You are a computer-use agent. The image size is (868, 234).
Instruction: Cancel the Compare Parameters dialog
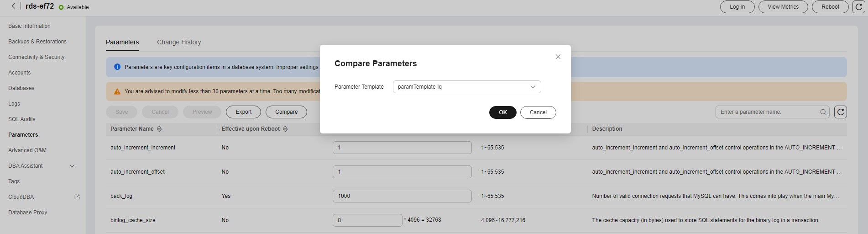point(538,112)
